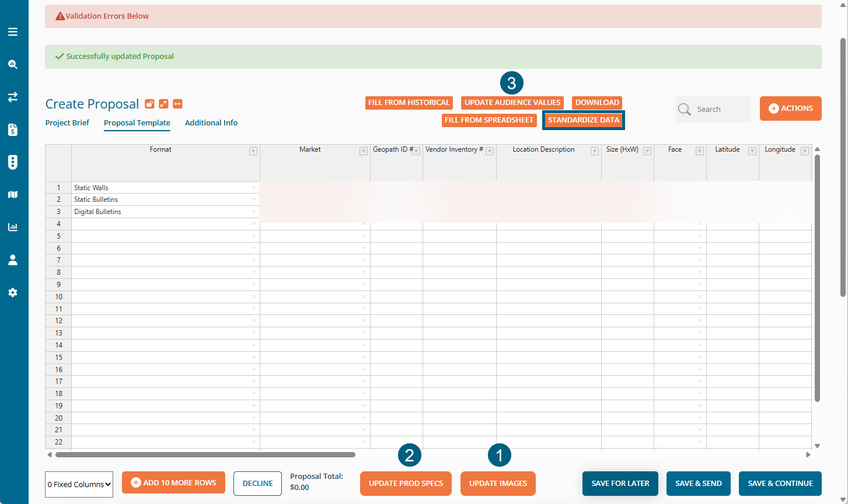This screenshot has height=504, width=848.
Task: Click the search analytics sidebar icon
Action: click(13, 65)
